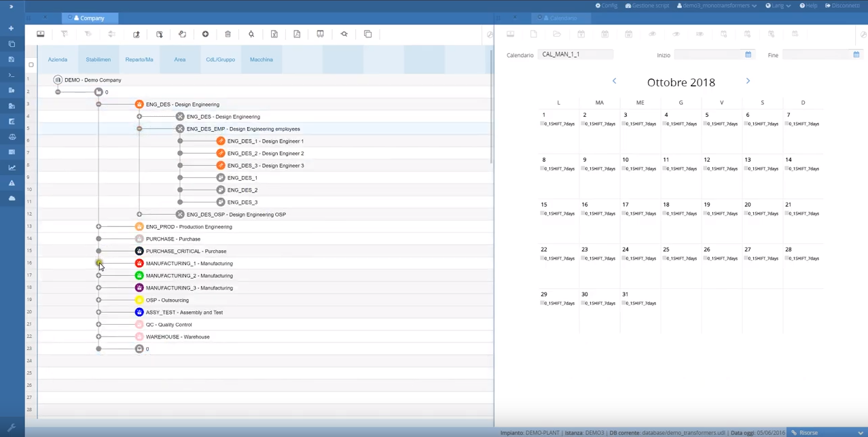868x437 pixels.
Task: Collapse the ENG_DES - Design Engineering department node
Action: [x=98, y=105]
